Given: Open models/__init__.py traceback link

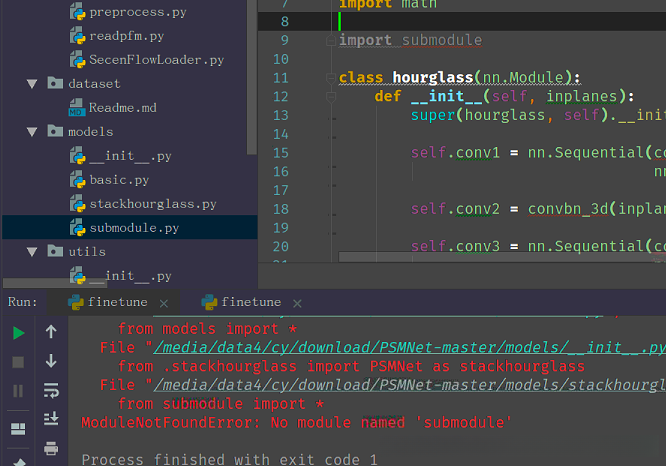Looking at the screenshot, I should tap(409, 348).
